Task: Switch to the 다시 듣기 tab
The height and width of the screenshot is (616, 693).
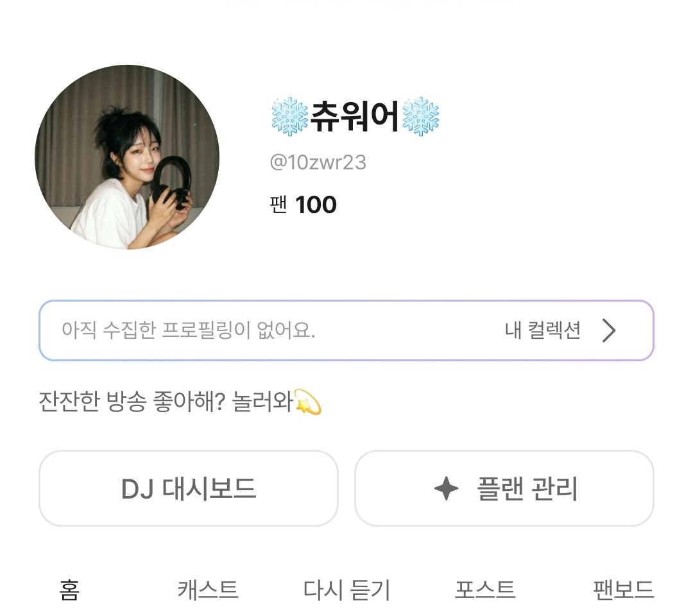Action: click(346, 589)
